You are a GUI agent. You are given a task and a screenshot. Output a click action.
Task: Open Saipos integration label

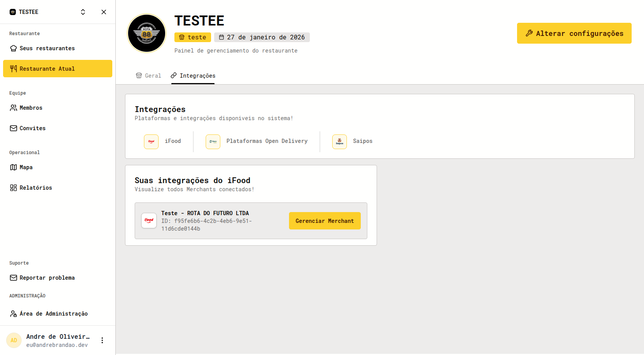363,141
